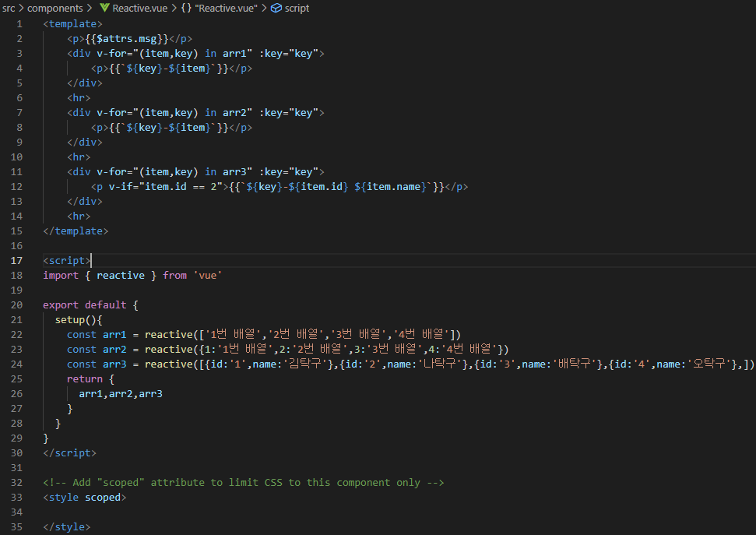This screenshot has height=535, width=756.
Task: Click const arr1 declaration name
Action: (114, 334)
